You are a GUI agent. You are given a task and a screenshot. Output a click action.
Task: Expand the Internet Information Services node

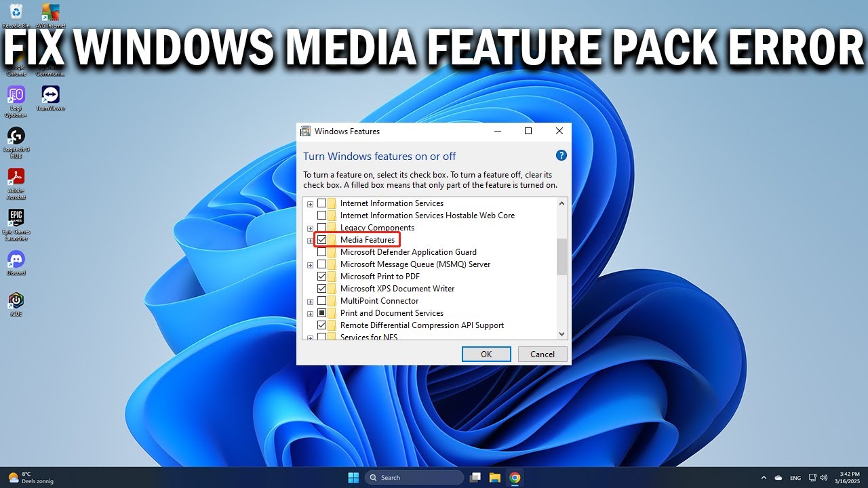click(x=310, y=204)
